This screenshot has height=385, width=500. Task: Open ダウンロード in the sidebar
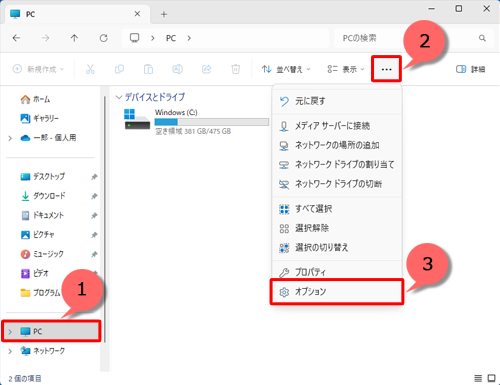pyautogui.click(x=43, y=196)
